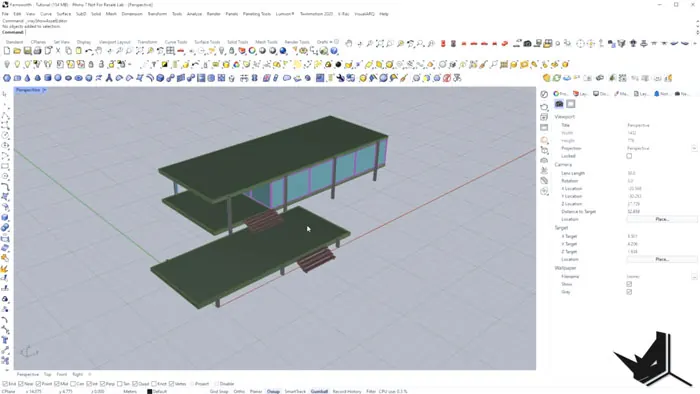Click the camera Location Place button

click(x=662, y=220)
